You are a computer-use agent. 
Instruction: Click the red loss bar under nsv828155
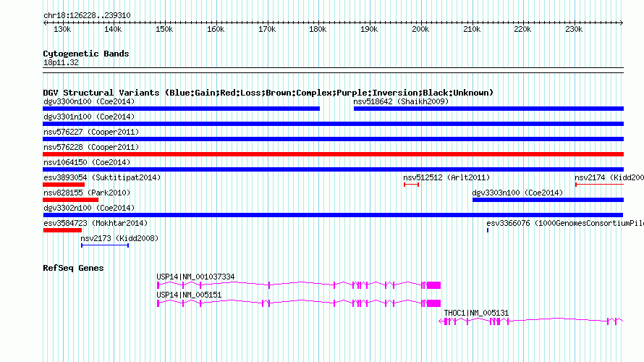[71, 200]
